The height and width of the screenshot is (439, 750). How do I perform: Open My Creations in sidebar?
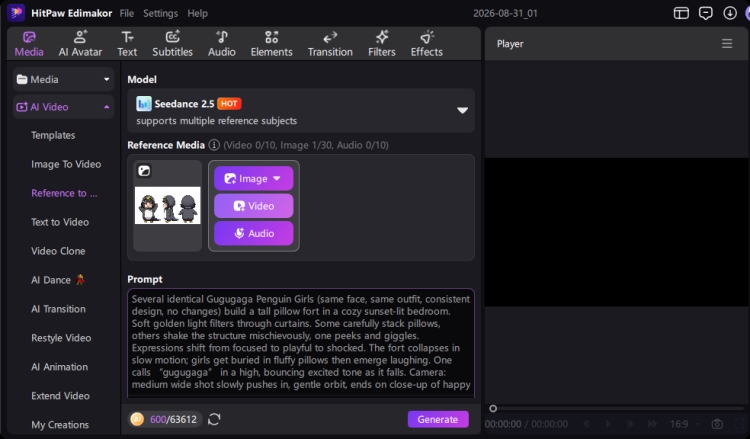pyautogui.click(x=60, y=425)
